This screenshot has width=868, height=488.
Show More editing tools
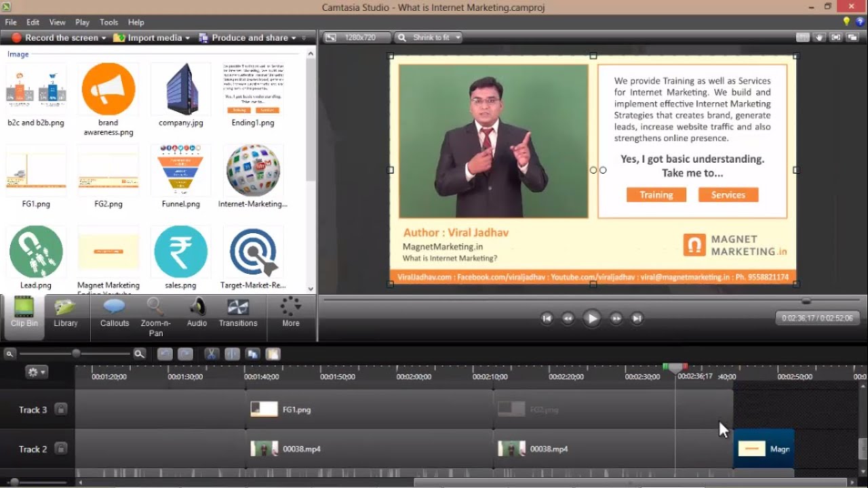click(291, 313)
